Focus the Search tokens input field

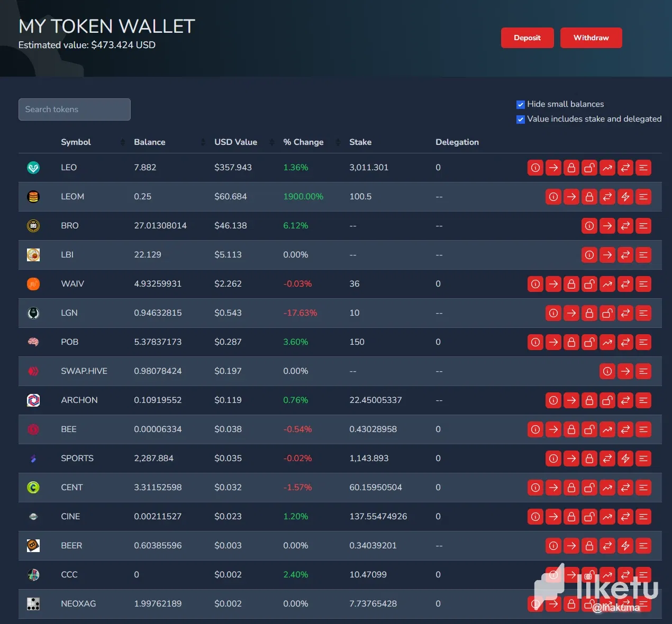tap(75, 109)
